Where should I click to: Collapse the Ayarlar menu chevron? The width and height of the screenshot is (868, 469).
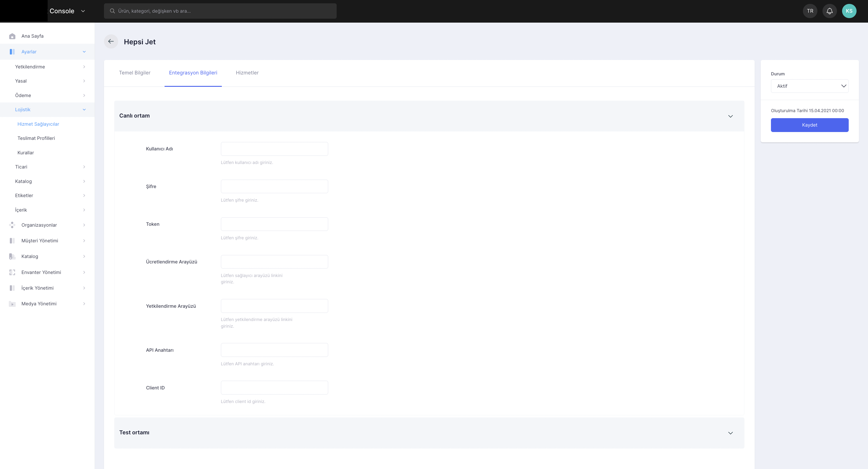tap(84, 52)
